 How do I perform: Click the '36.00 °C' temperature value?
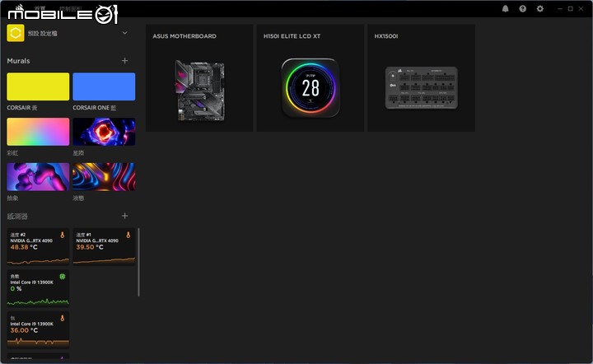tap(24, 330)
